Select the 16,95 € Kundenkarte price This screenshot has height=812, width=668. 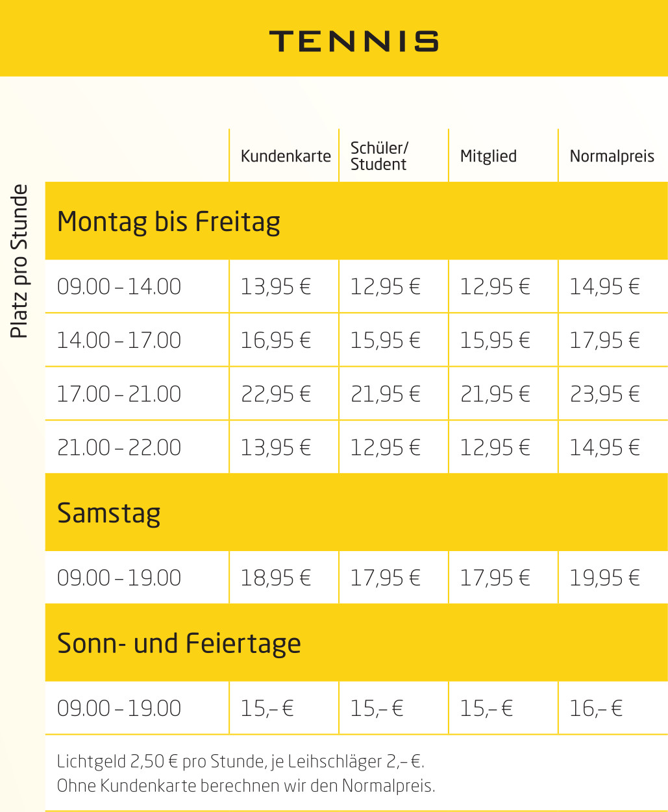(276, 340)
